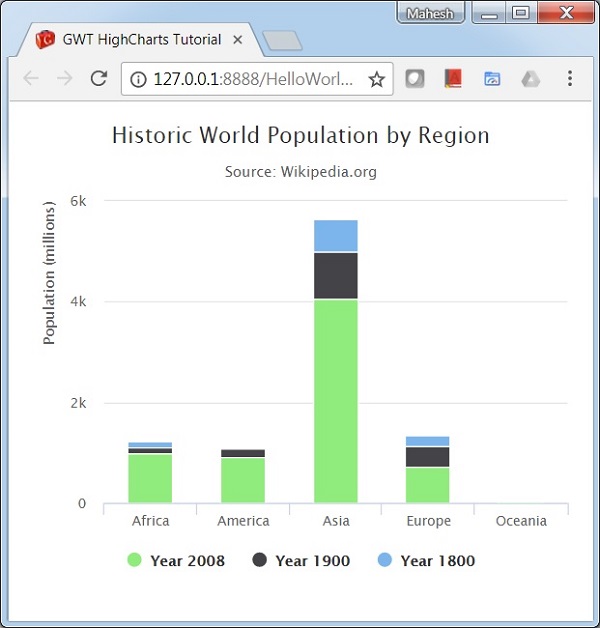Bookmark this page with the star icon
Screen dimensions: 600x628
[376, 79]
